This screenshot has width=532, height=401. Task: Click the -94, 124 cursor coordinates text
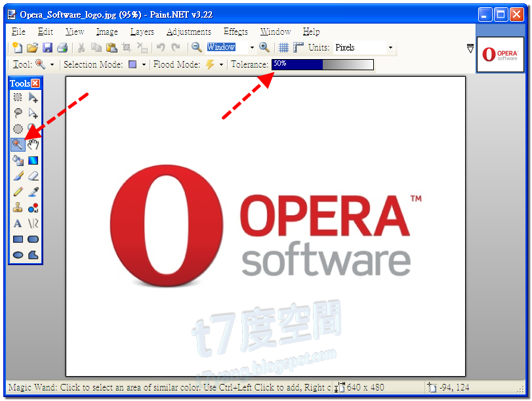click(x=455, y=387)
